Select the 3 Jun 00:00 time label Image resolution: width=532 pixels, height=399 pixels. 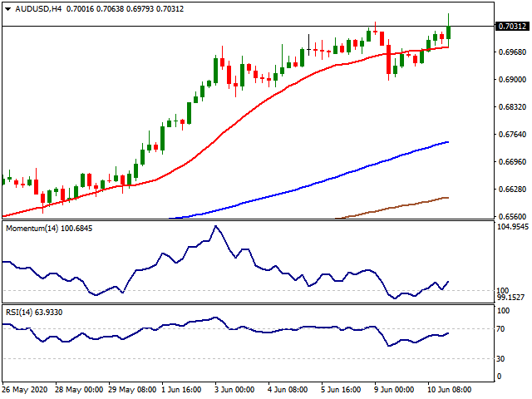click(234, 390)
